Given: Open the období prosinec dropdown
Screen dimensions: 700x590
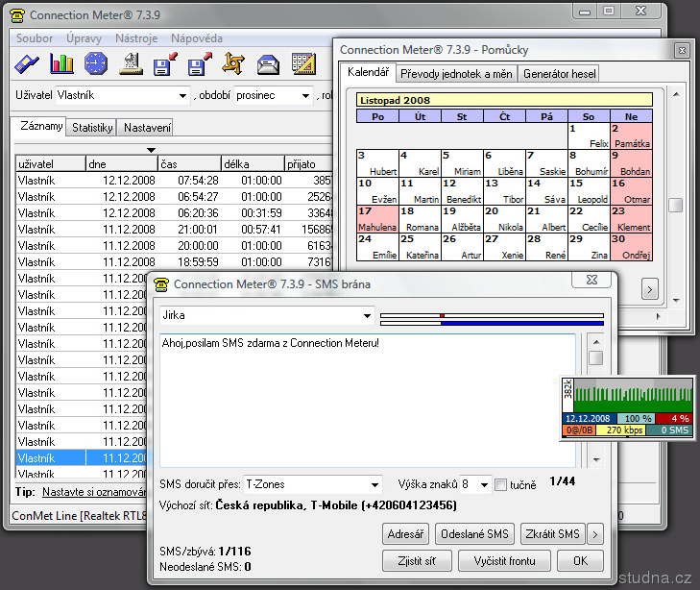Looking at the screenshot, I should click(x=306, y=96).
